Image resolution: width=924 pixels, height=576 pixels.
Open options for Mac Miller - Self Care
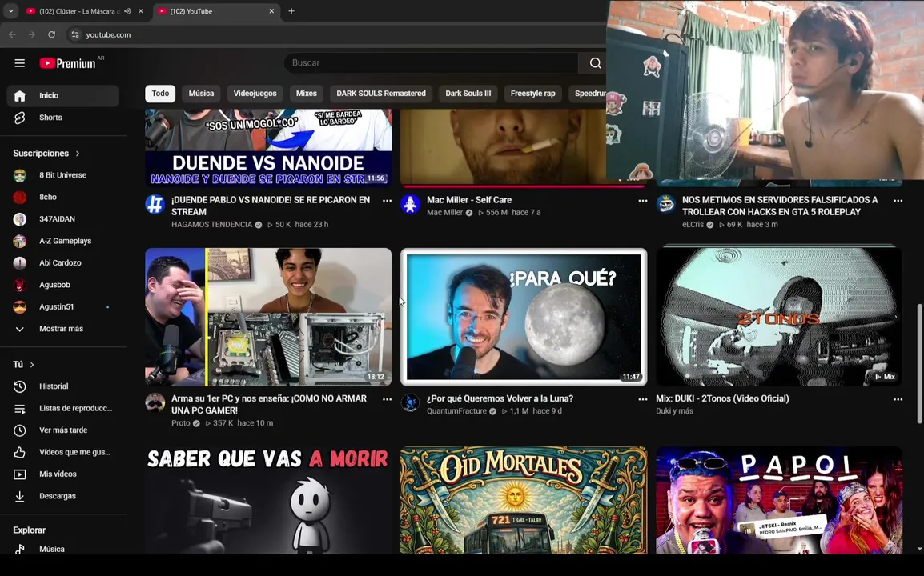pos(642,201)
